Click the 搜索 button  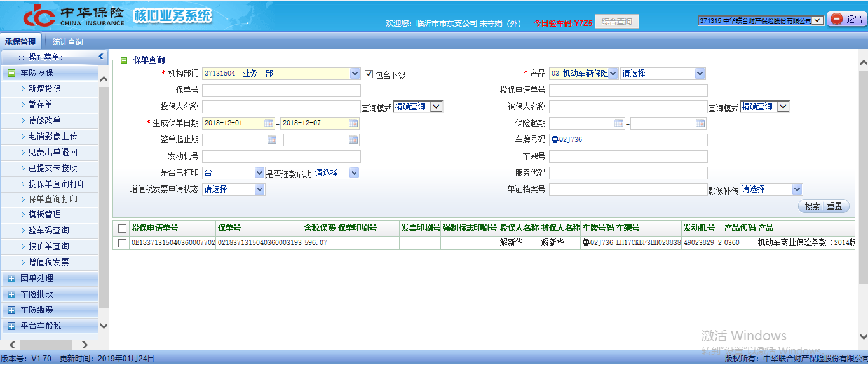(x=812, y=206)
